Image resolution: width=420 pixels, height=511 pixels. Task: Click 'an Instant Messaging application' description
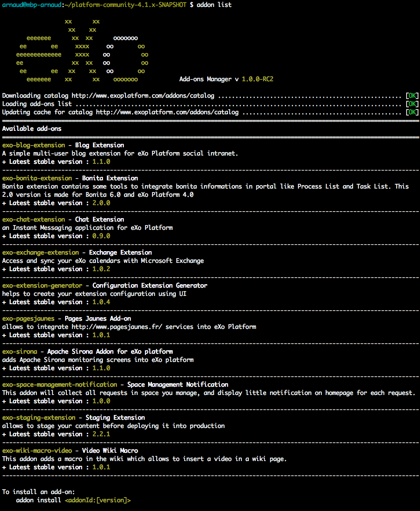(87, 228)
